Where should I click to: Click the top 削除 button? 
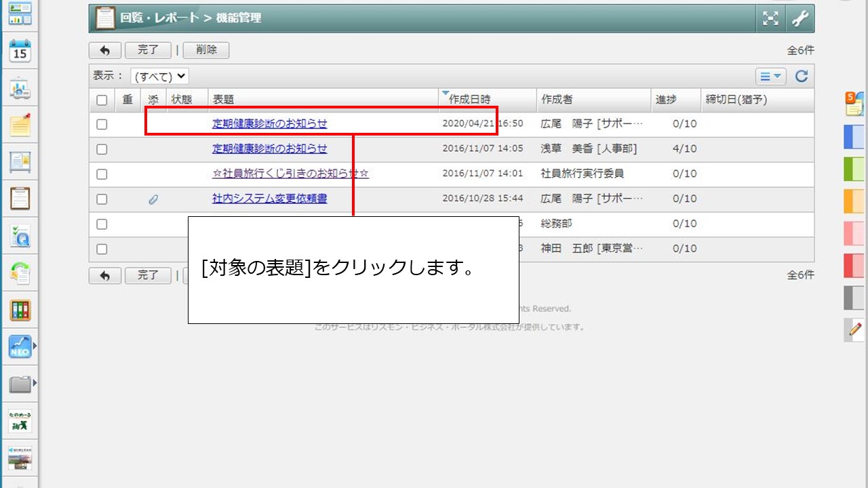[x=206, y=50]
